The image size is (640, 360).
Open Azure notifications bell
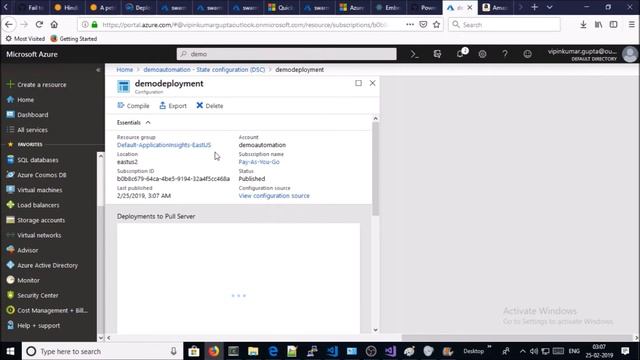pos(460,54)
